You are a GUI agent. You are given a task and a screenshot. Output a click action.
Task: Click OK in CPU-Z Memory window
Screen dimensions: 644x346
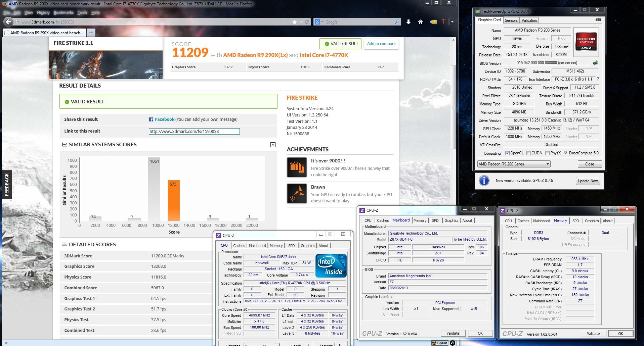620,334
